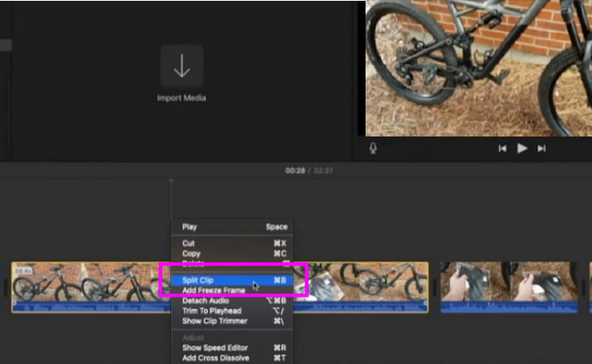Click the Import Media label

click(181, 98)
